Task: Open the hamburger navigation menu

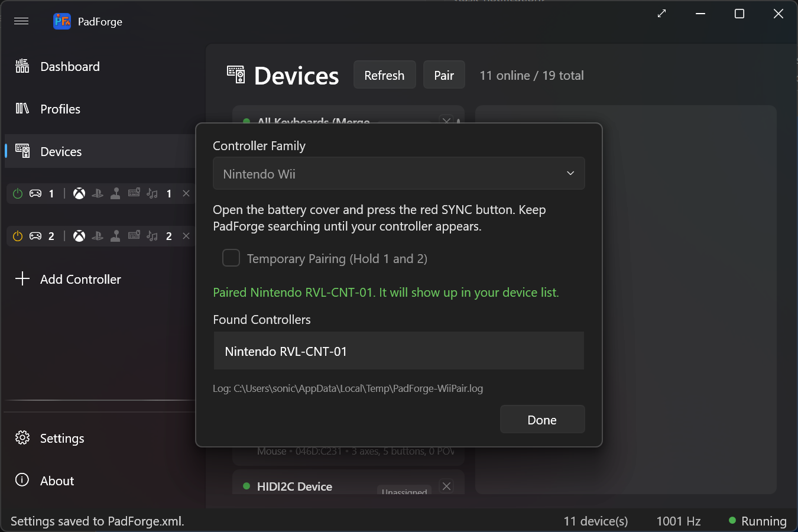Action: pyautogui.click(x=21, y=21)
